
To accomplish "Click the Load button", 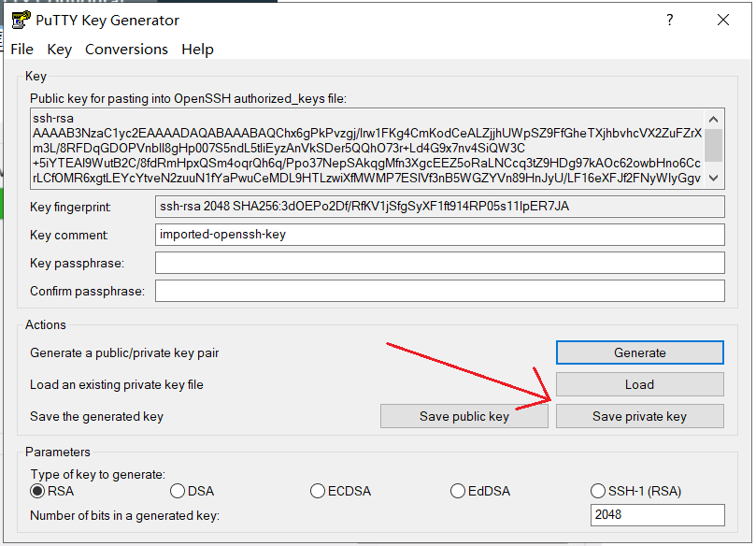I will tap(640, 384).
